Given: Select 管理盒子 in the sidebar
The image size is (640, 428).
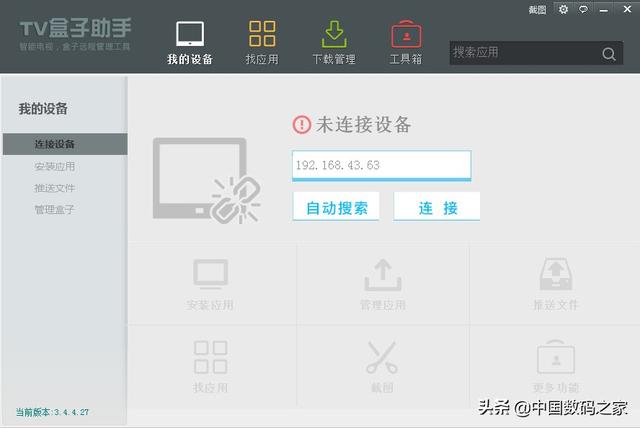Looking at the screenshot, I should tap(54, 210).
